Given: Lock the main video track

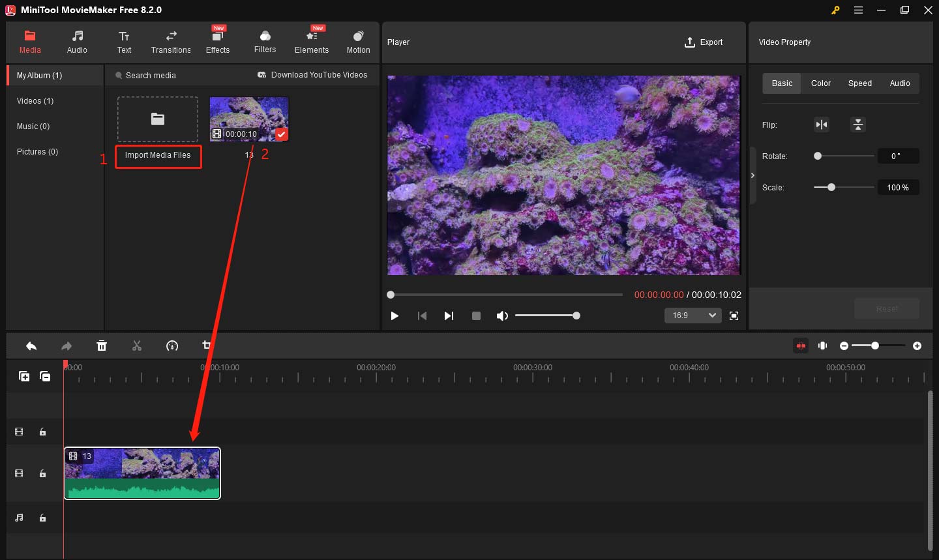Looking at the screenshot, I should click(x=42, y=474).
